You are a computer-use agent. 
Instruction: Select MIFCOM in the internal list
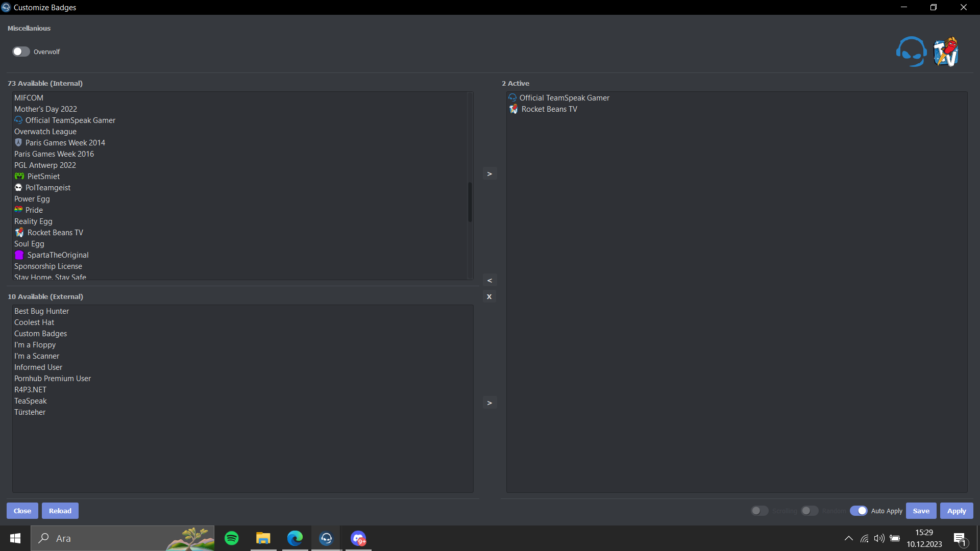[x=29, y=97]
